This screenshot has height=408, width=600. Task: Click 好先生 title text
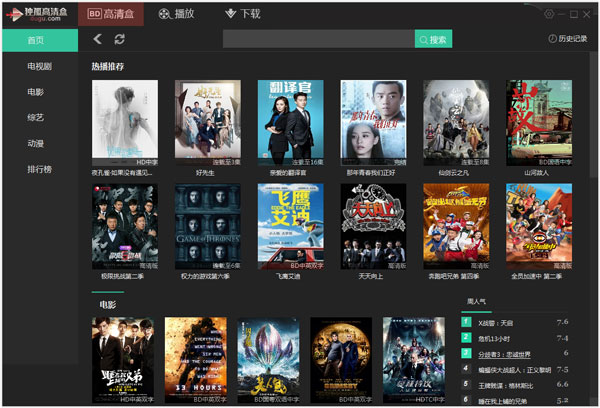click(205, 173)
